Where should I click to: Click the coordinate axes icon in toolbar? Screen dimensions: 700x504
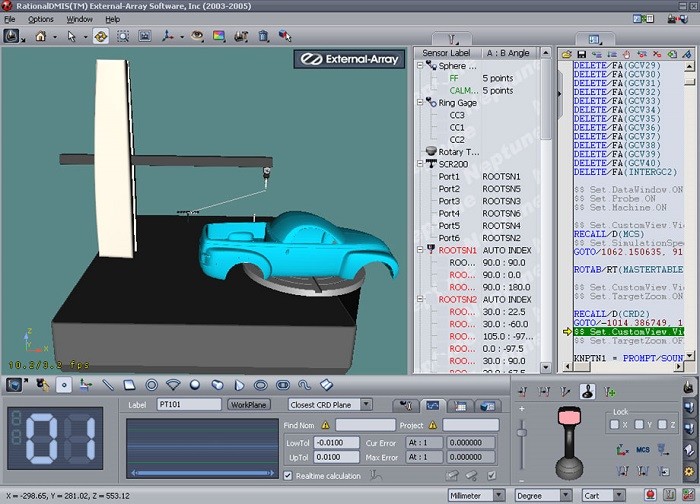(169, 36)
